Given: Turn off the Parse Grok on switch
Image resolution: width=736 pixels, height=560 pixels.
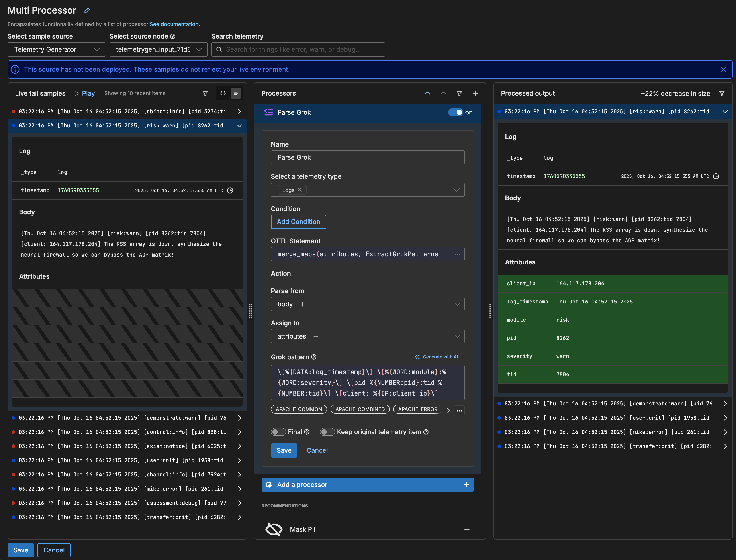Looking at the screenshot, I should click(455, 112).
